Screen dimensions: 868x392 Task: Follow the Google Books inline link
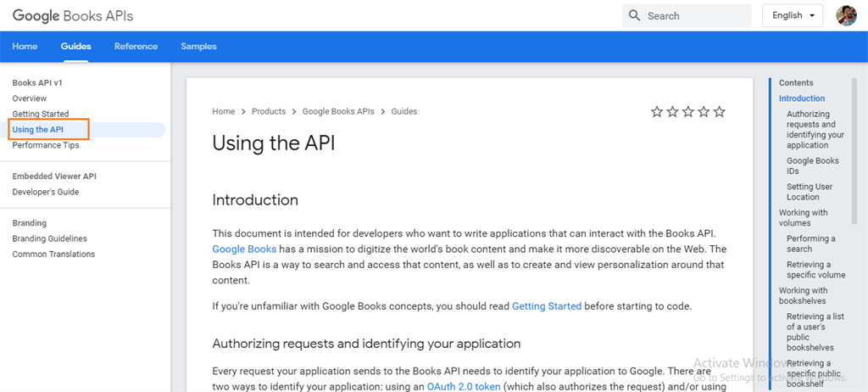(x=244, y=249)
